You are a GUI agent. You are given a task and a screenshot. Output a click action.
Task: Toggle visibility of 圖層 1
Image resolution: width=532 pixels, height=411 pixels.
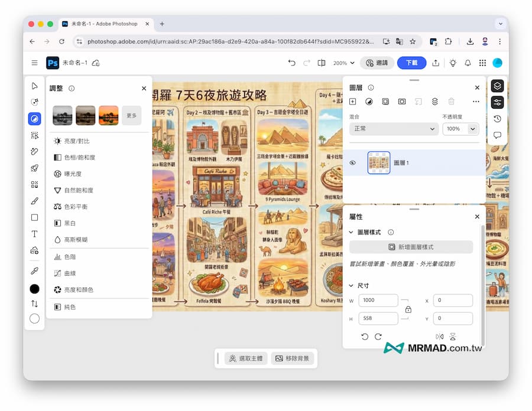click(353, 162)
